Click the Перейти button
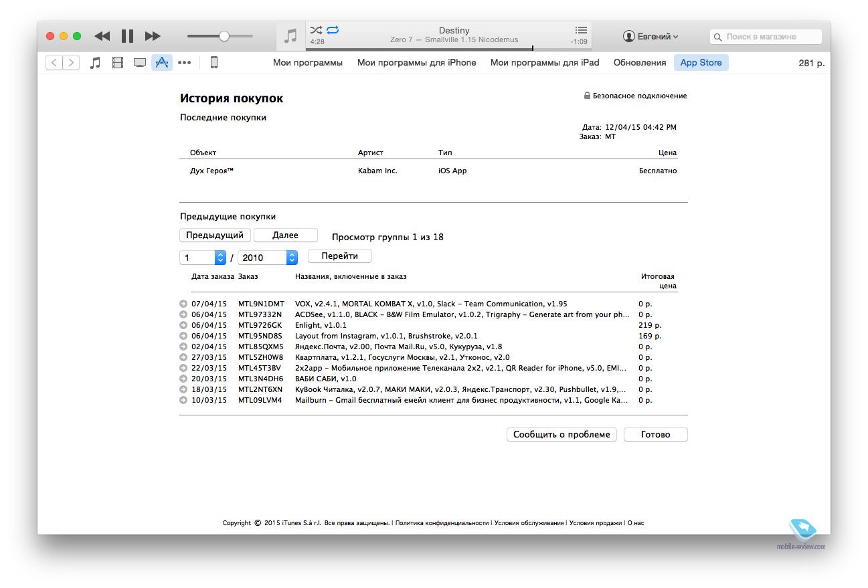The height and width of the screenshot is (588, 868). point(340,256)
